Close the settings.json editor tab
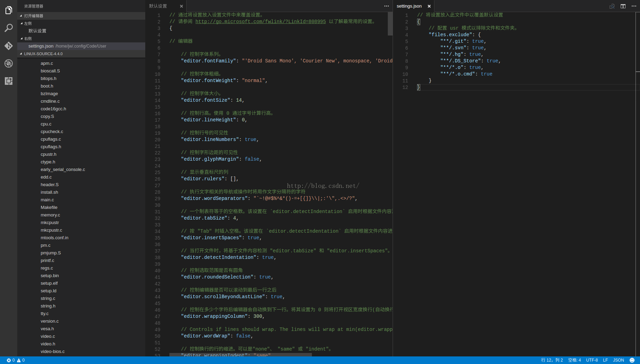The height and width of the screenshot is (364, 640). point(429,6)
